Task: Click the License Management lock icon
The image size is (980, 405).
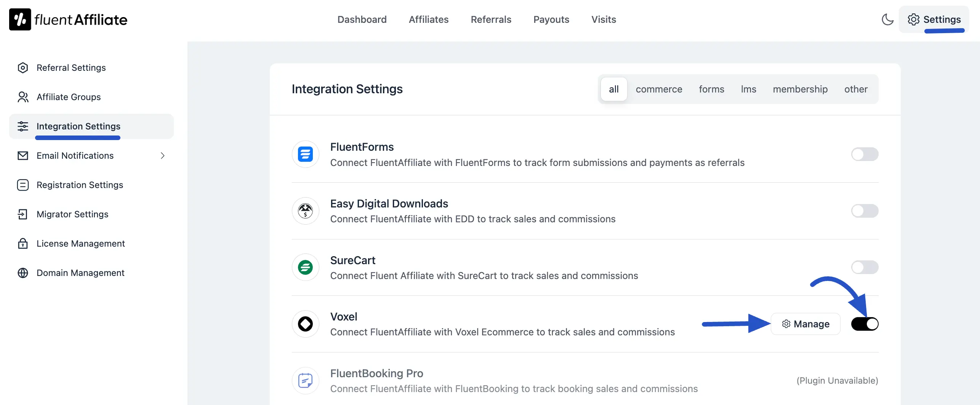Action: pos(23,243)
